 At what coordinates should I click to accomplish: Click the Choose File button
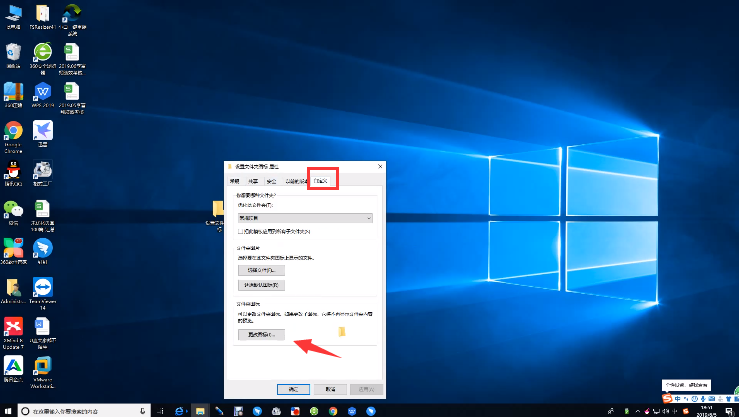click(260, 270)
